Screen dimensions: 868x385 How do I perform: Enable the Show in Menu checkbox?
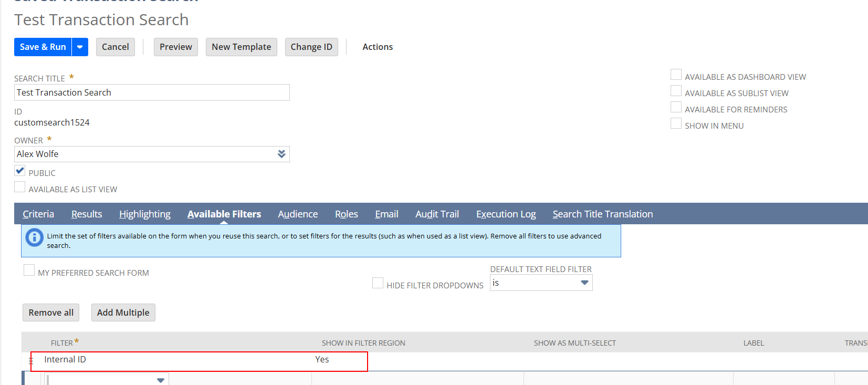click(x=676, y=123)
